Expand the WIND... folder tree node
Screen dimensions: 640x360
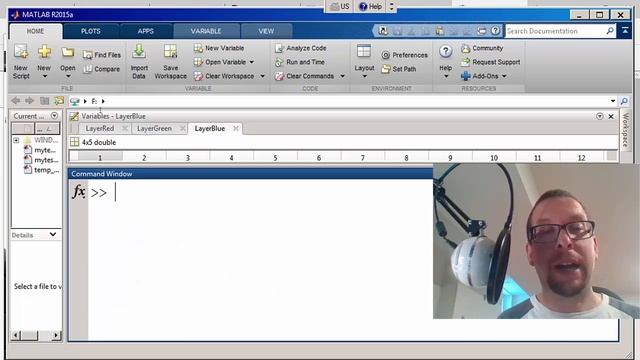[16, 140]
